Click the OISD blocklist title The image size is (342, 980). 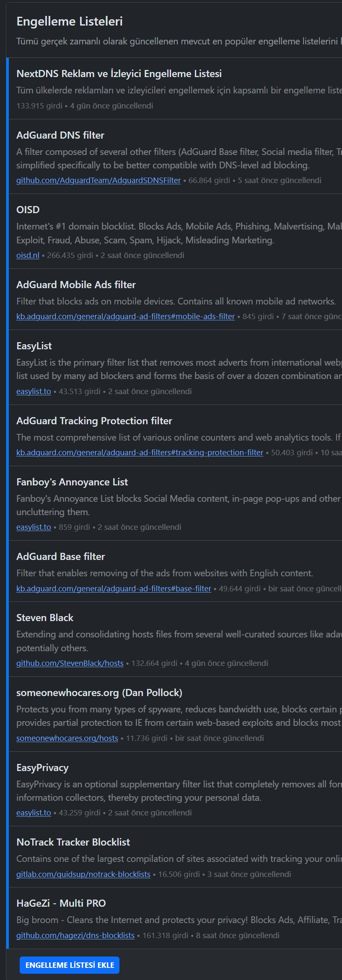click(x=28, y=210)
